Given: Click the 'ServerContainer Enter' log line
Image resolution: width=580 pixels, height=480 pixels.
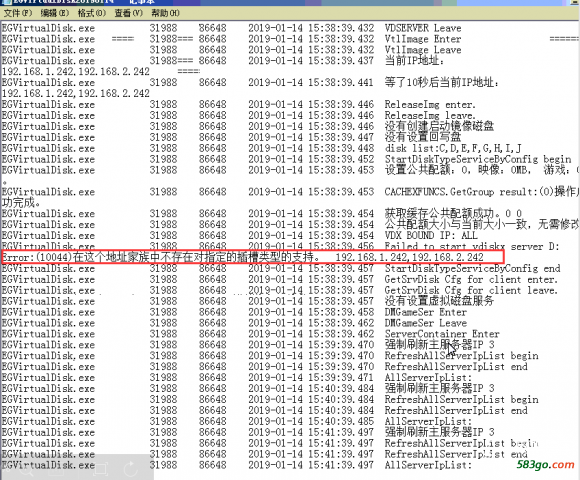Looking at the screenshot, I should coord(251,334).
